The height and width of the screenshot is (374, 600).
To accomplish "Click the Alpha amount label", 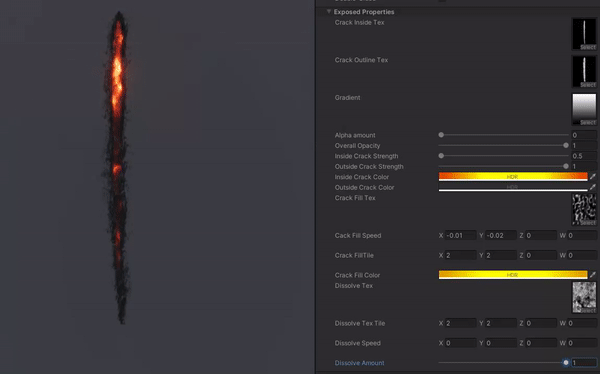I will click(355, 135).
